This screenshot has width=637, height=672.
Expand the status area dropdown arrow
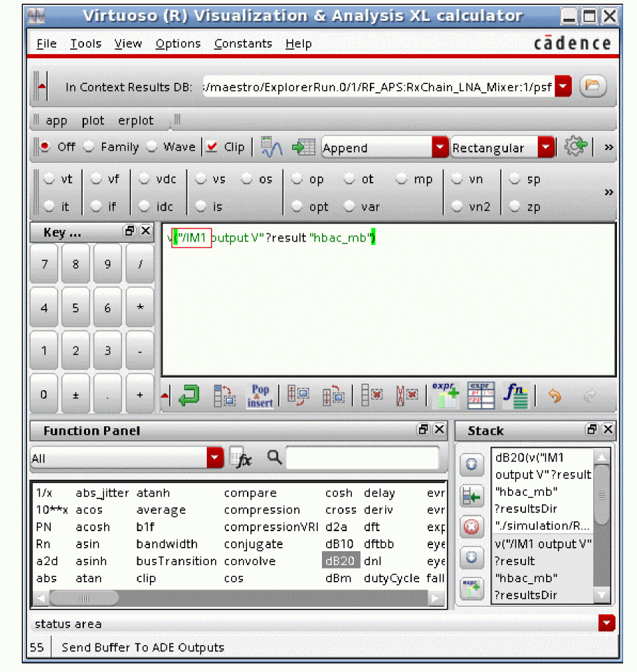(606, 623)
